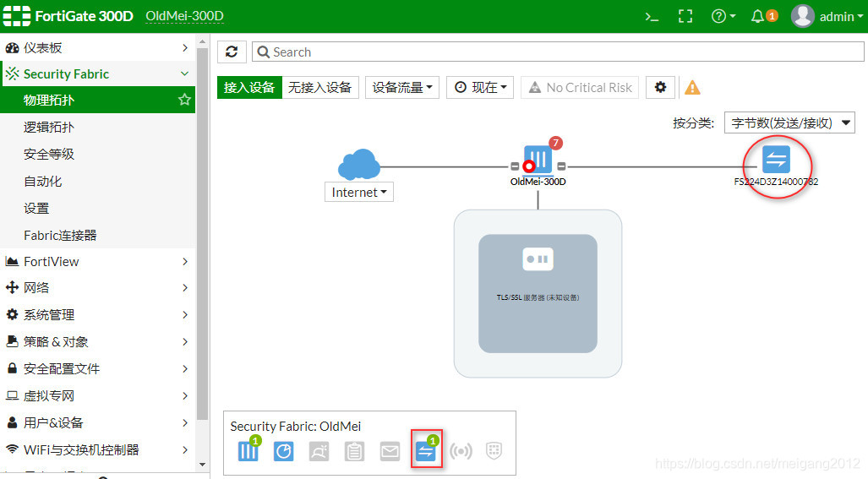Click the OldMei-300D hostname link
The height and width of the screenshot is (479, 868).
(x=185, y=16)
